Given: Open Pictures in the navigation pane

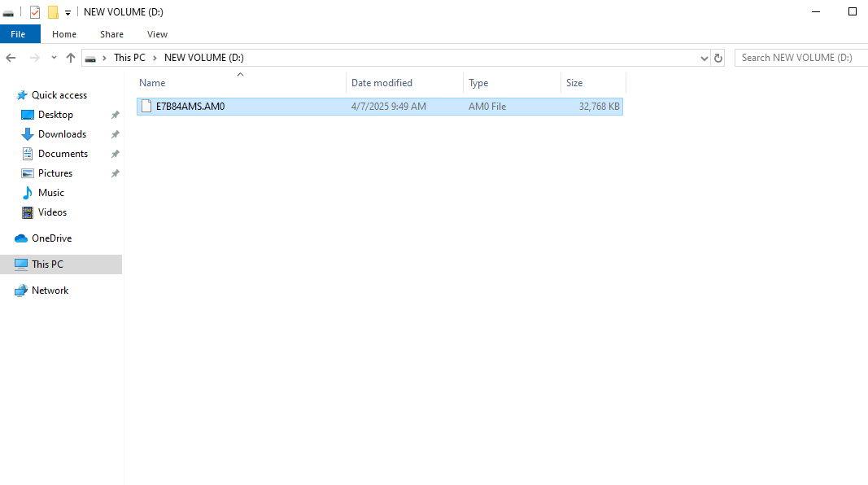Looking at the screenshot, I should click(x=55, y=173).
